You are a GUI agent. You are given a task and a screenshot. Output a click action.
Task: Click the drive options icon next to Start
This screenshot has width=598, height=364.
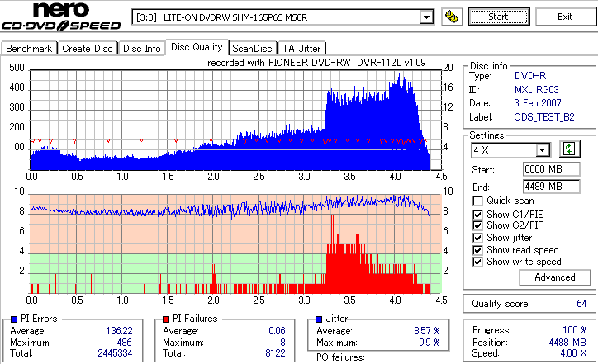click(452, 17)
